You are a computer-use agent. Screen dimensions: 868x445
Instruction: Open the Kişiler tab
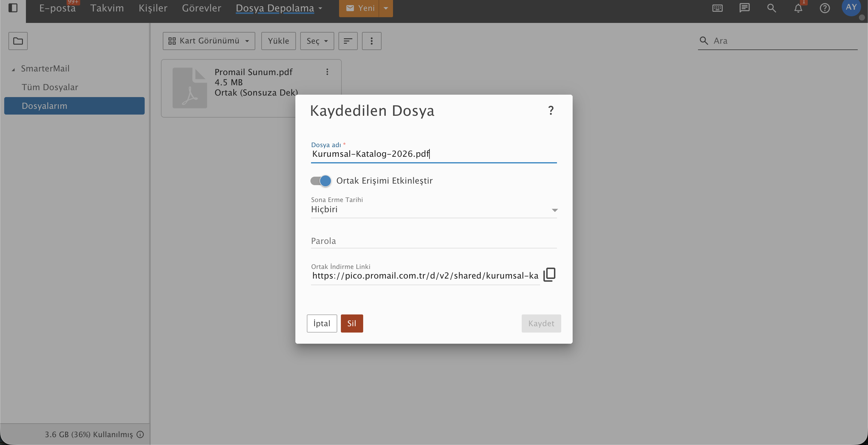tap(153, 8)
